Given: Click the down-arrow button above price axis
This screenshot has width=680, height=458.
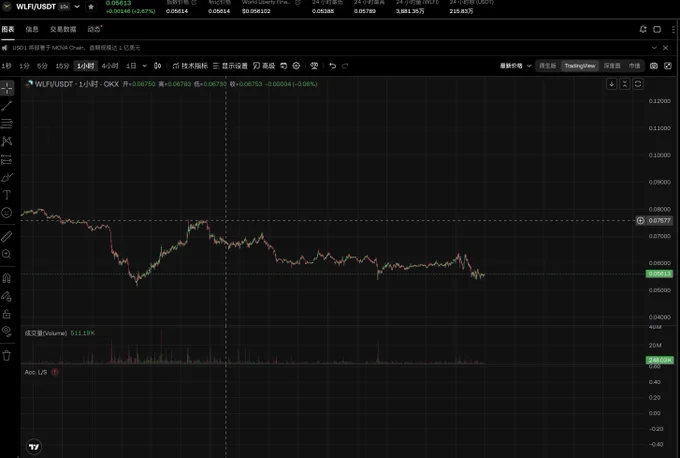Looking at the screenshot, I should pos(611,84).
